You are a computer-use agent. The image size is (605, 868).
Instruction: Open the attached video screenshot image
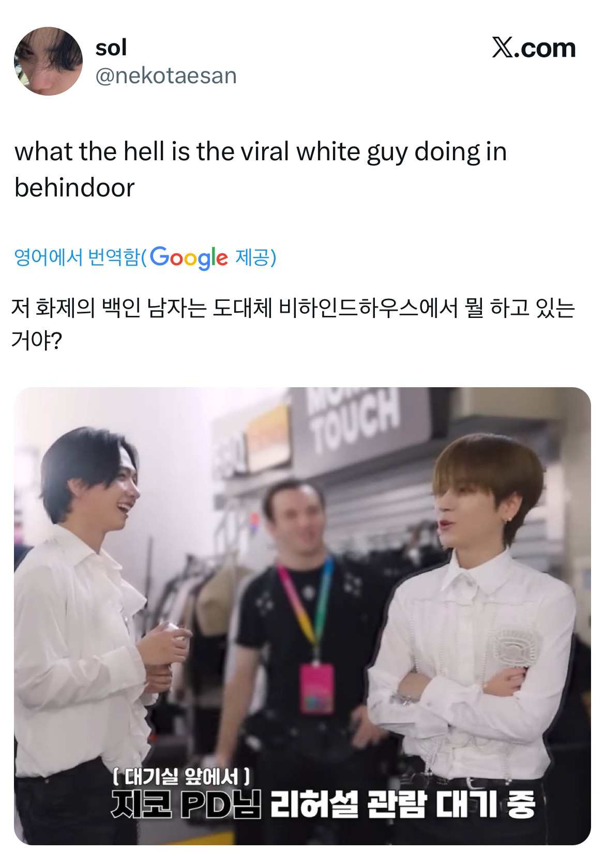point(302,616)
